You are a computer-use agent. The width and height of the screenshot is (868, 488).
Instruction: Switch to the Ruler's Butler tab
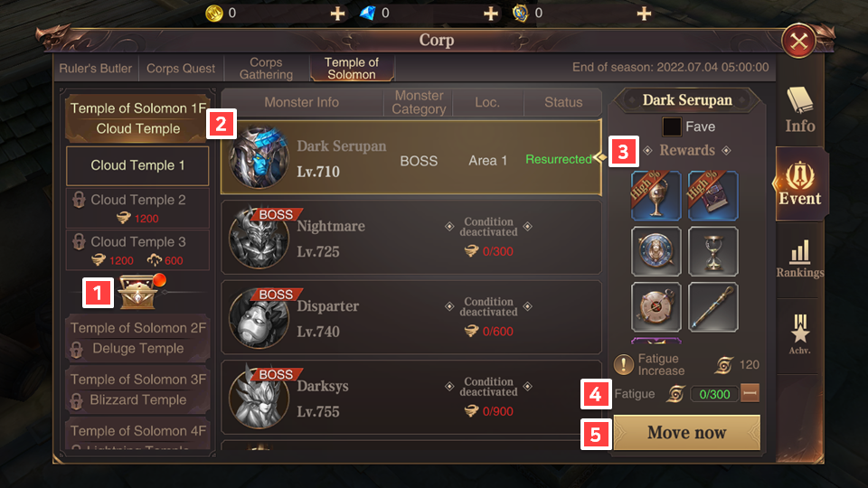pos(96,69)
